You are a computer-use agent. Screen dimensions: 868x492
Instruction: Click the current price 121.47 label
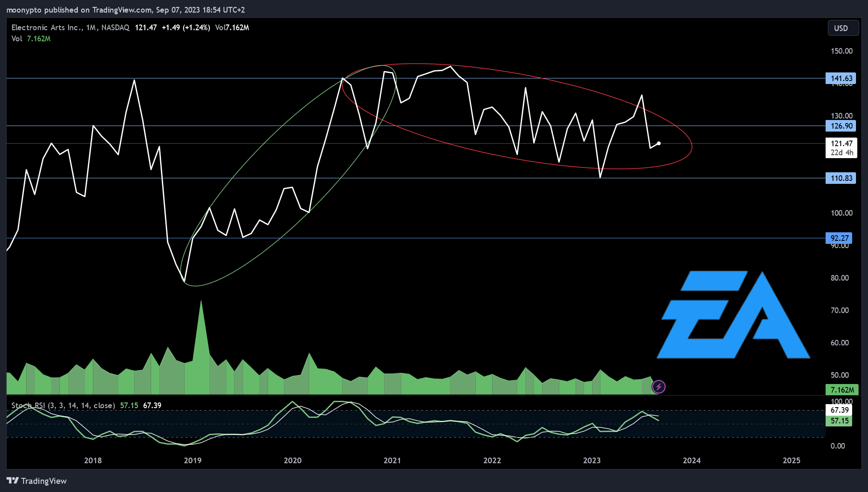(x=841, y=144)
